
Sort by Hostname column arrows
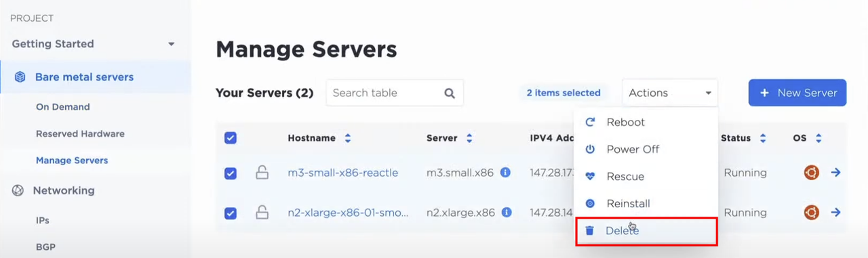348,138
